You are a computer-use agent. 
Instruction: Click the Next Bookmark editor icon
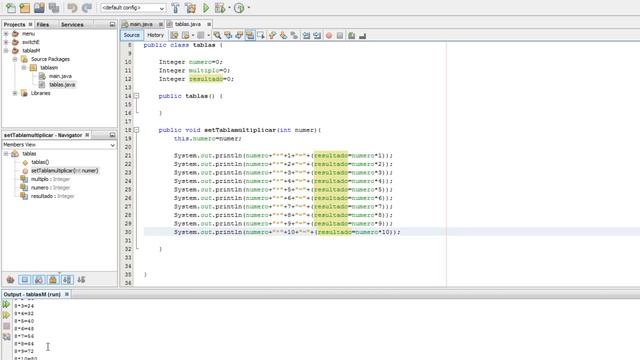[x=283, y=36]
